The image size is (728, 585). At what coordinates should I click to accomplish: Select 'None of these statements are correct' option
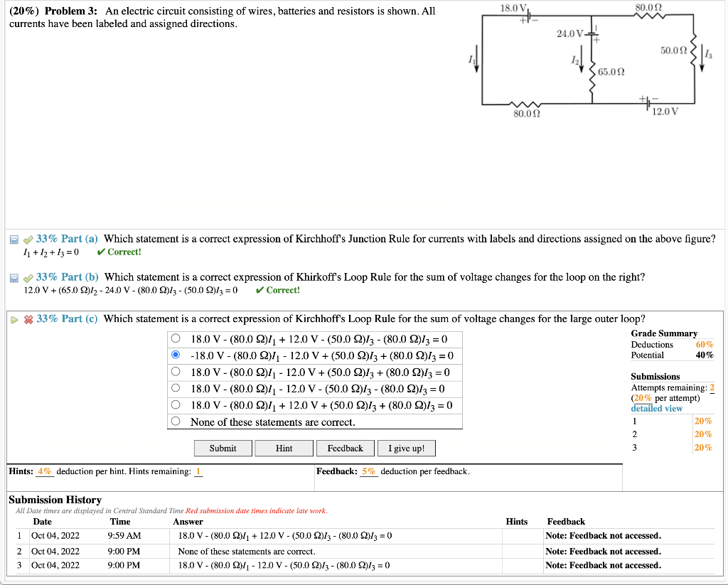(175, 421)
